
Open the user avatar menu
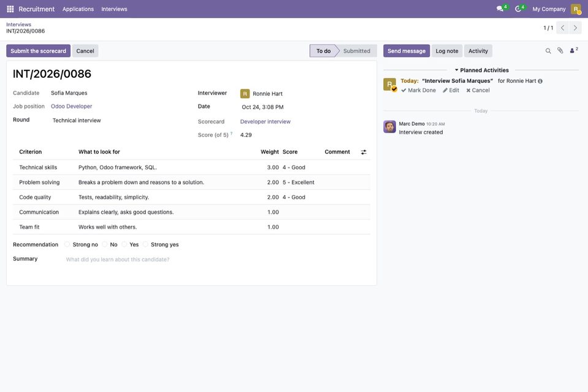coord(576,9)
